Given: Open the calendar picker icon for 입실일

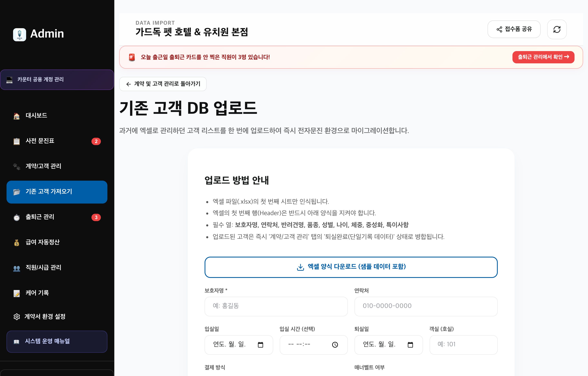Looking at the screenshot, I should [260, 345].
